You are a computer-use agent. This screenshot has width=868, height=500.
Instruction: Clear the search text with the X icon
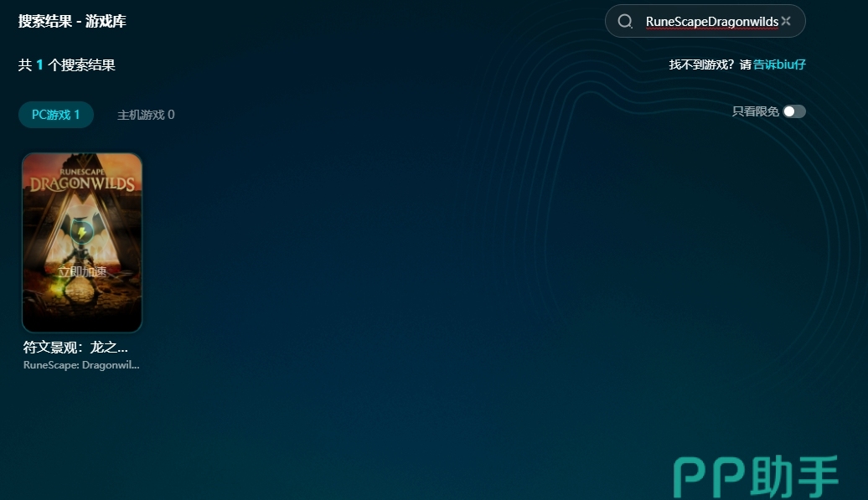tap(786, 21)
